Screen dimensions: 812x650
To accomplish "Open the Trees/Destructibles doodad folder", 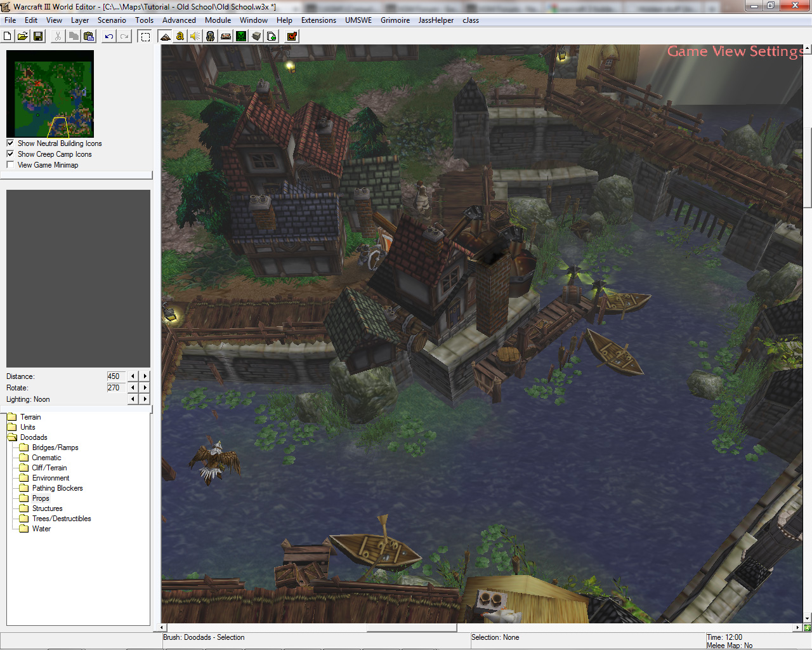I will point(55,519).
